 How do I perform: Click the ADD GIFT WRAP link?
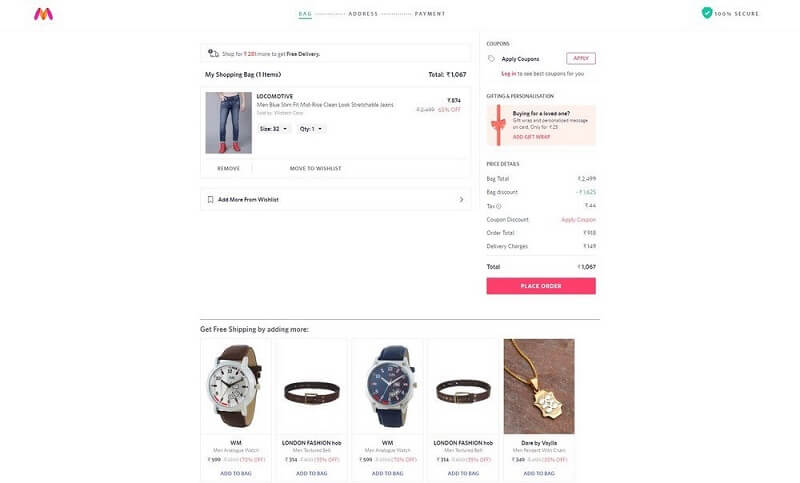(531, 137)
